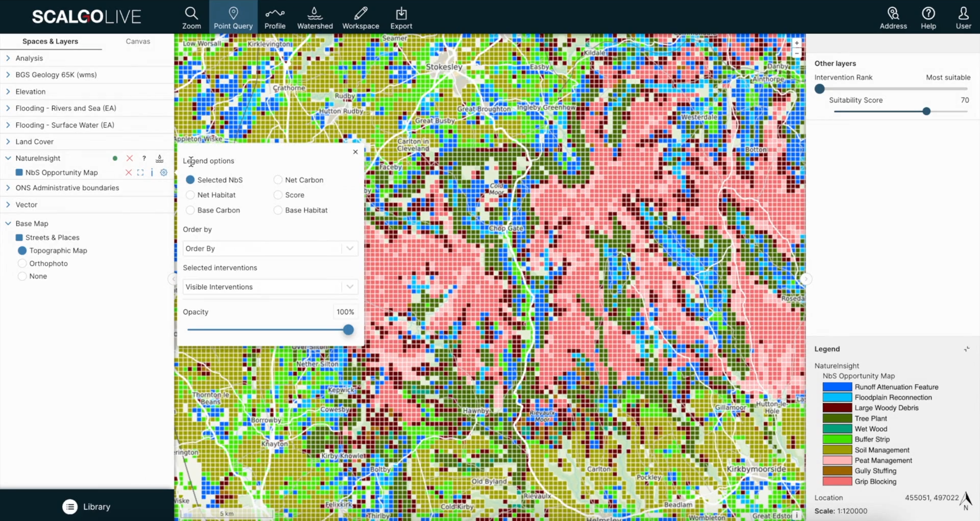Toggle the Streets & Places checkbox
This screenshot has height=521, width=980.
pos(19,238)
